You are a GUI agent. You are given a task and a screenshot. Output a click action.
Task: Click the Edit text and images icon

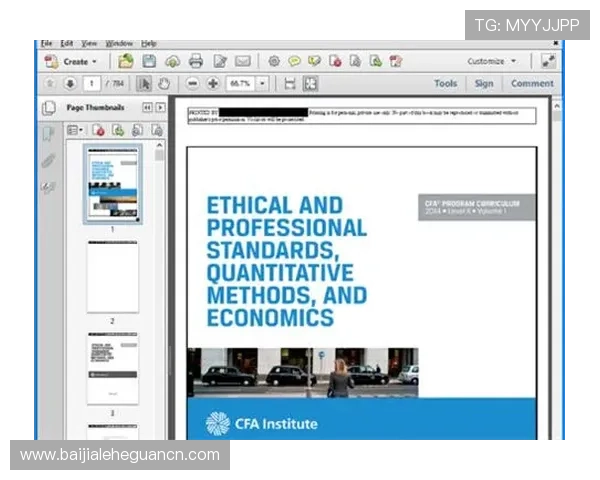point(220,61)
